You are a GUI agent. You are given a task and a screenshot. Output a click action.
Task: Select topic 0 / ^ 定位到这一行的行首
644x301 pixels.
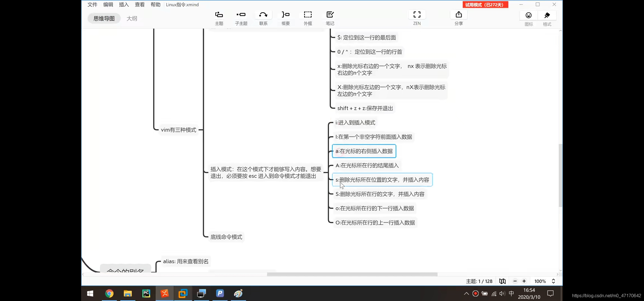[370, 52]
